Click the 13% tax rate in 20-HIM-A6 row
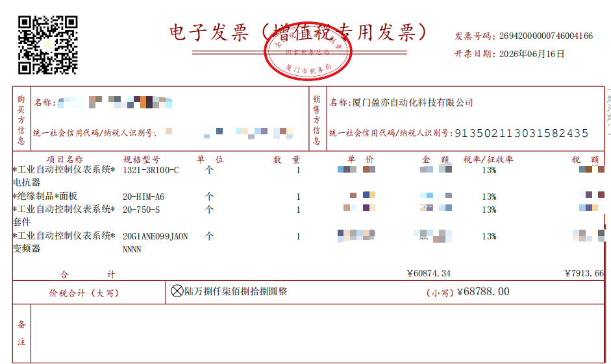The width and height of the screenshot is (611, 364). tap(489, 197)
